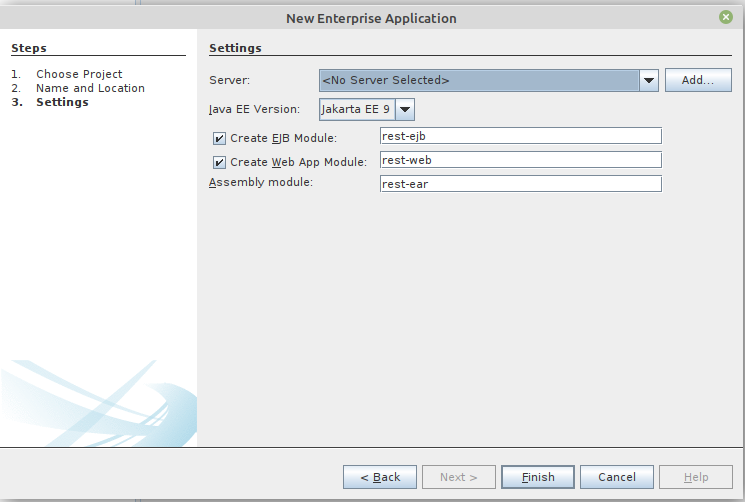Click the No Server Selected combo box

[478, 81]
